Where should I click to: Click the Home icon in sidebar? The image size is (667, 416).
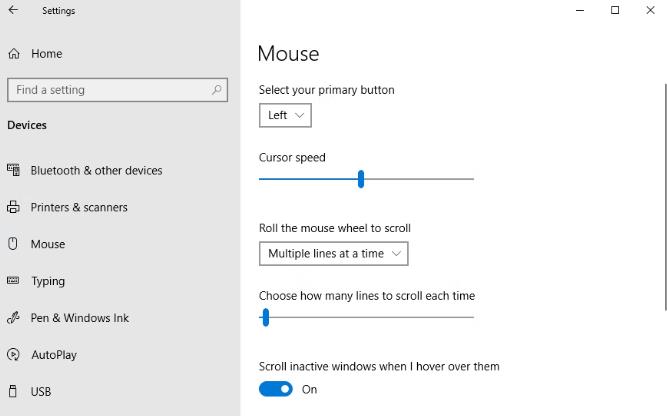(13, 53)
